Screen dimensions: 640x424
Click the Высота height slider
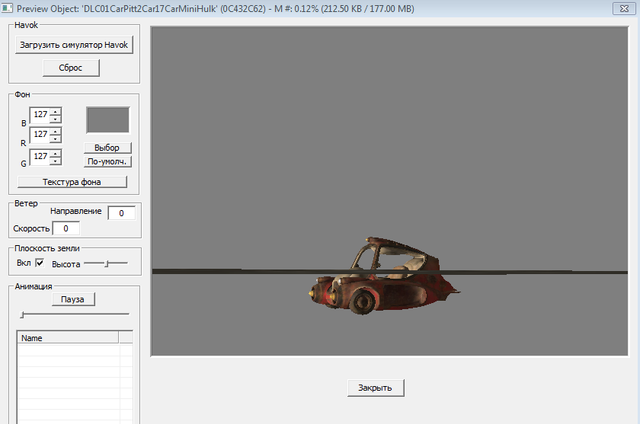pos(106,264)
